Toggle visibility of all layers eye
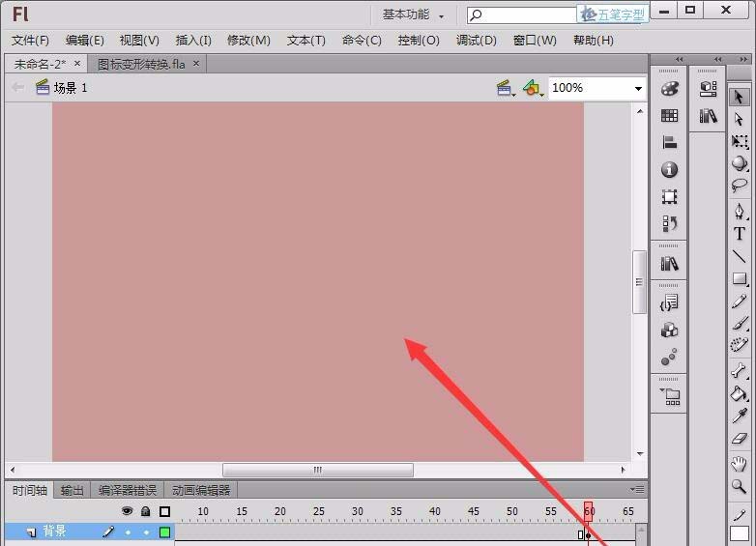The image size is (756, 546). click(127, 511)
